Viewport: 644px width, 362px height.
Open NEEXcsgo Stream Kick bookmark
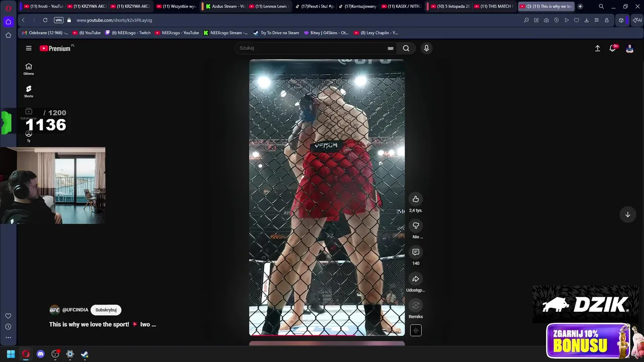click(225, 33)
